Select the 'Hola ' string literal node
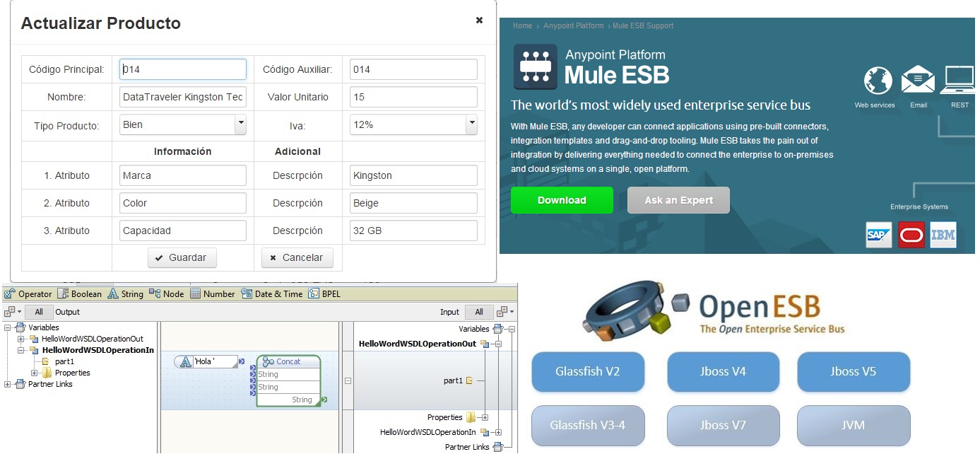 pyautogui.click(x=204, y=361)
